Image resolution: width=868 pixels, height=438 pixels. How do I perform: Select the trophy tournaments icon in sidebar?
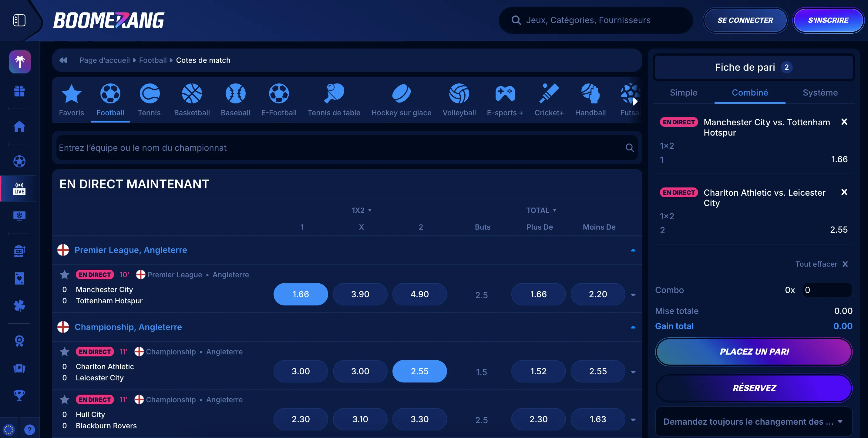19,395
